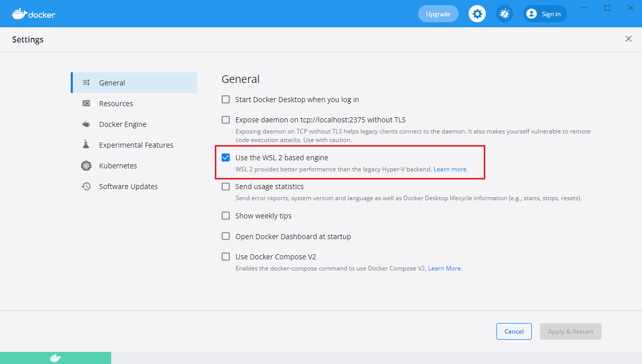Open the troubleshoot bug icon
642x364 pixels.
click(x=505, y=14)
